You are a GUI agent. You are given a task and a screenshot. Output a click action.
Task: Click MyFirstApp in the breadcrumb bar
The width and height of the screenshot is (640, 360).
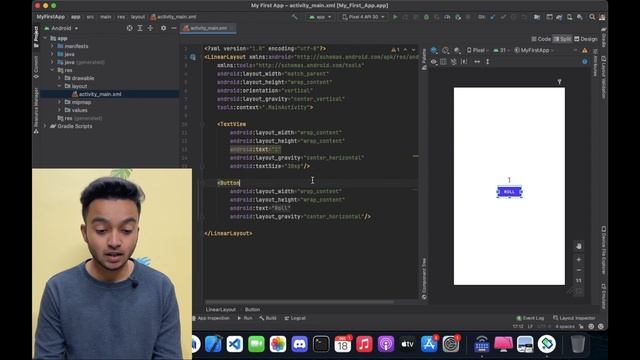coord(51,17)
